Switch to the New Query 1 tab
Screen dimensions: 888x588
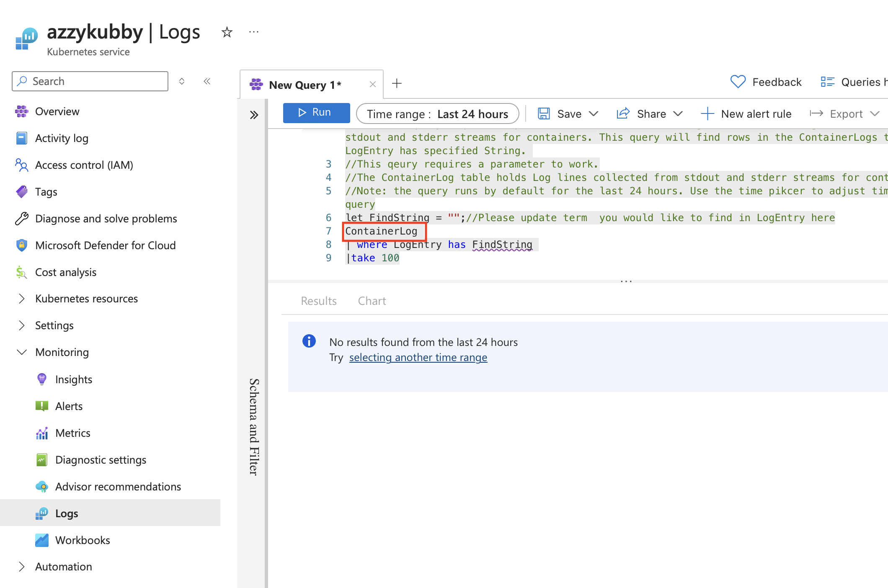pyautogui.click(x=305, y=85)
